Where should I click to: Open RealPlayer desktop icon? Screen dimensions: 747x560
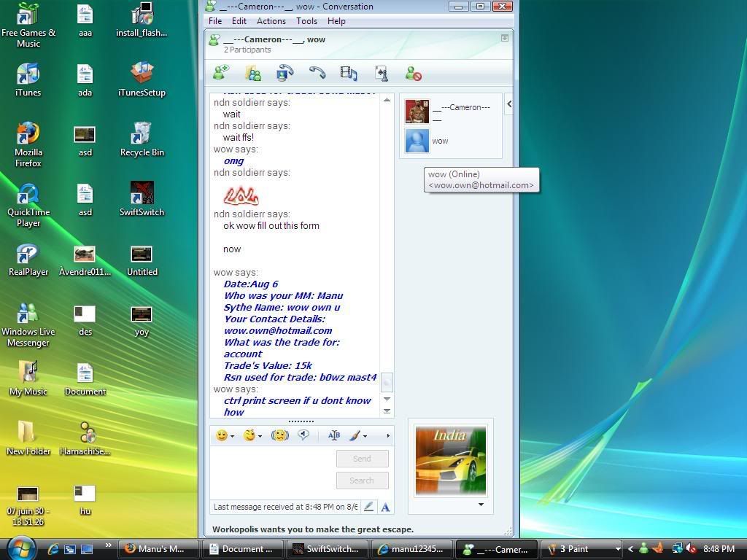(x=28, y=260)
